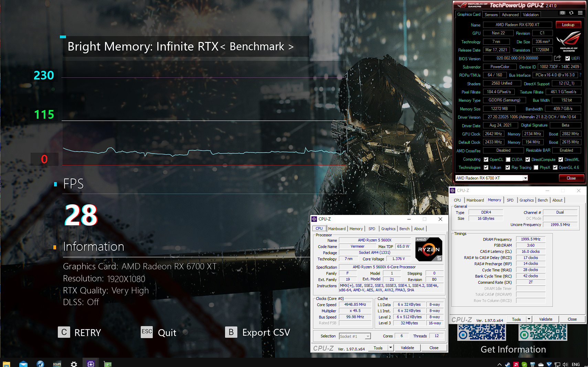Toggle the CUDA checkbox
The width and height of the screenshot is (588, 367).
tap(508, 160)
